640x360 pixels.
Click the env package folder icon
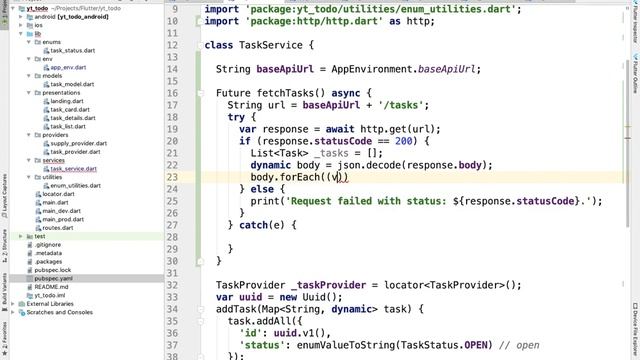38,59
